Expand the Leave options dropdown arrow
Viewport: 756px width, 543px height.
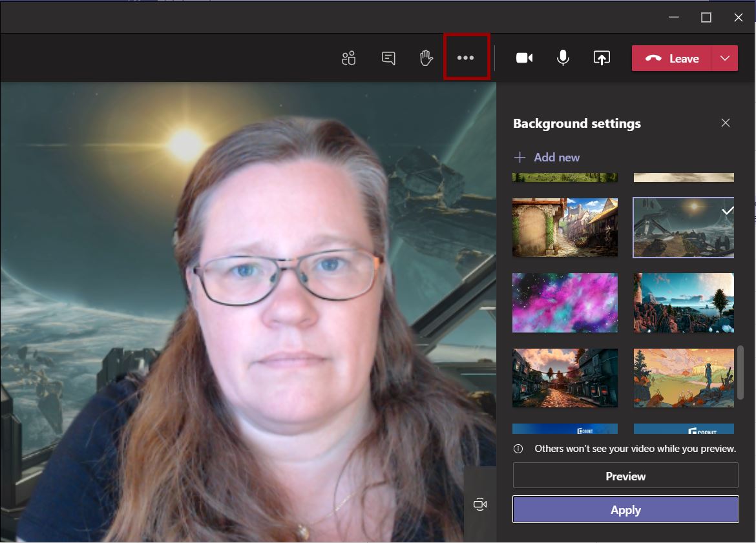(725, 58)
